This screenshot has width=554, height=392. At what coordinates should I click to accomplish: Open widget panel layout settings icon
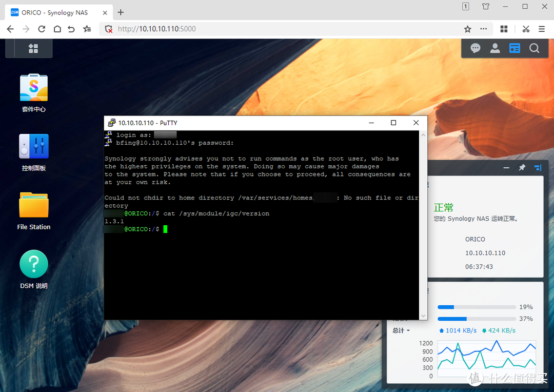[538, 168]
